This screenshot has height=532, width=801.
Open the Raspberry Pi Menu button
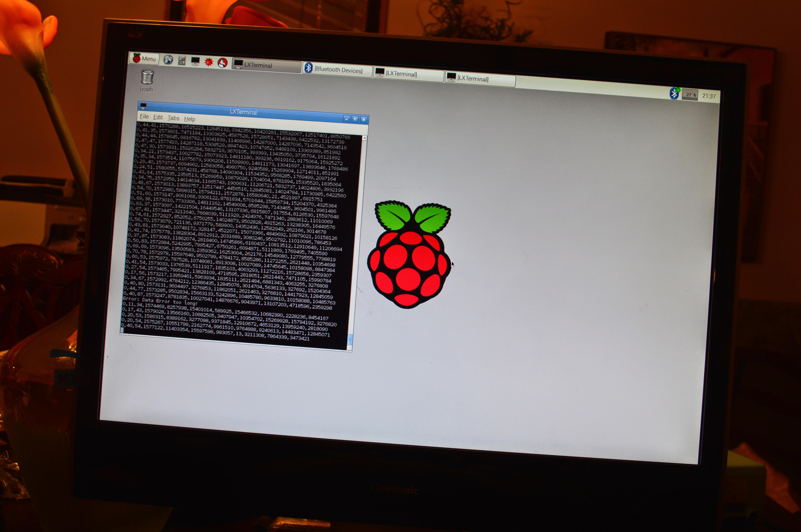(x=144, y=58)
